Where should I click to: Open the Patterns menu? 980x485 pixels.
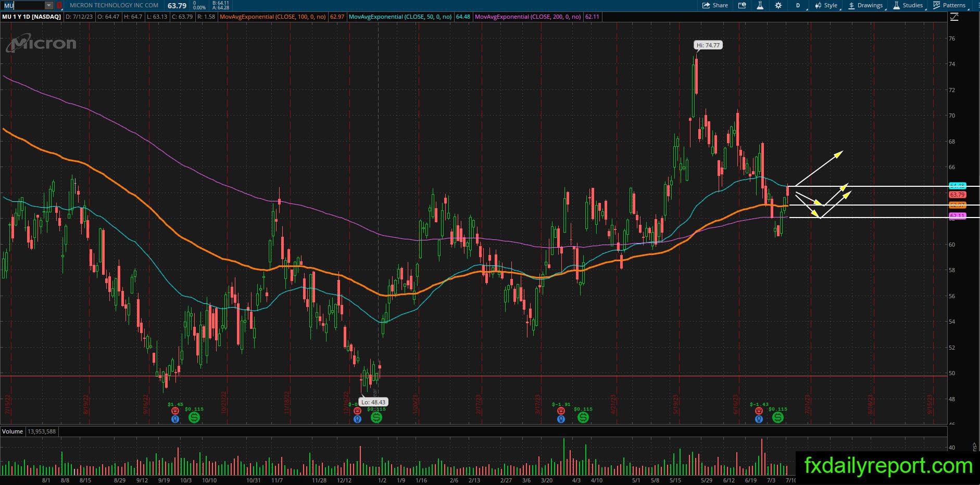tap(950, 5)
